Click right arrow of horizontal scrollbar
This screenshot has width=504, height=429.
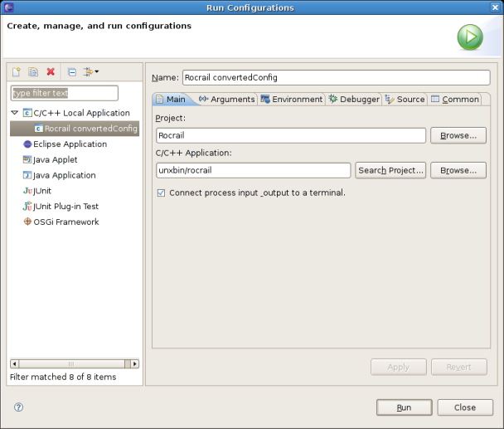[135, 363]
